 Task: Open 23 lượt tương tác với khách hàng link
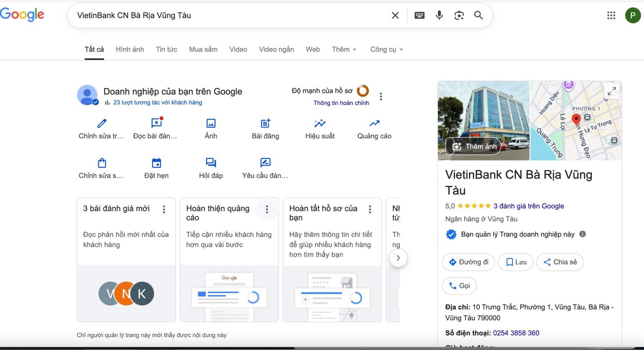pos(157,103)
